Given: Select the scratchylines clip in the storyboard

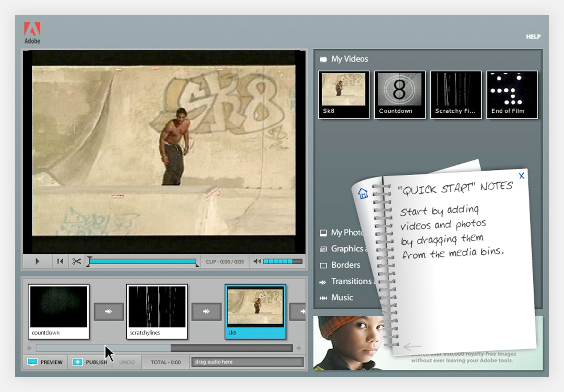Looking at the screenshot, I should click(x=157, y=311).
